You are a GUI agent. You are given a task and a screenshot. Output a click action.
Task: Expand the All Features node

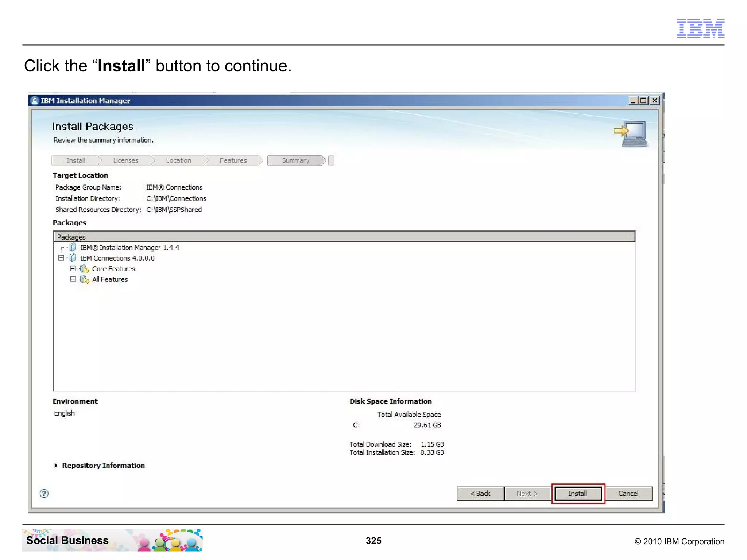(x=73, y=279)
